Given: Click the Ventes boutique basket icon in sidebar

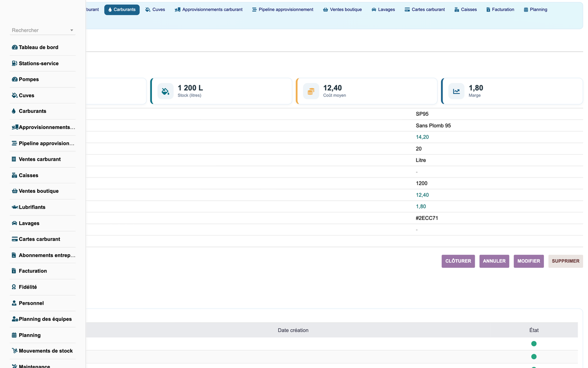Looking at the screenshot, I should pyautogui.click(x=15, y=191).
